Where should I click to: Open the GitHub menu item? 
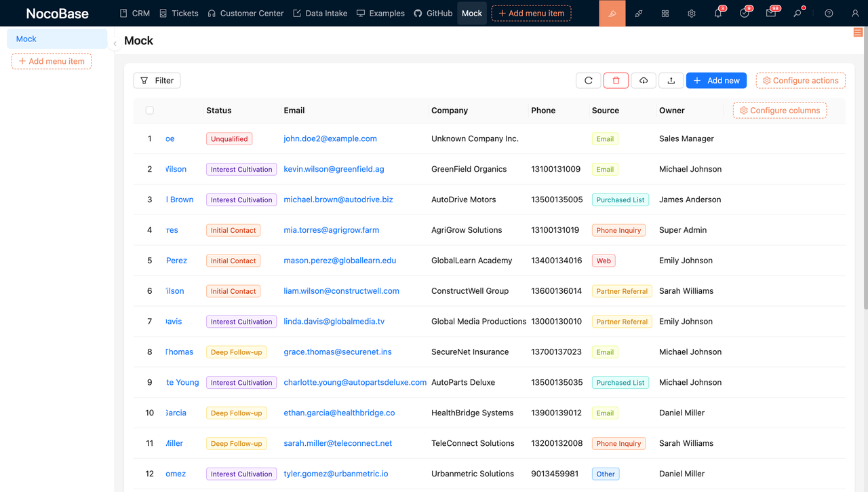tap(433, 13)
